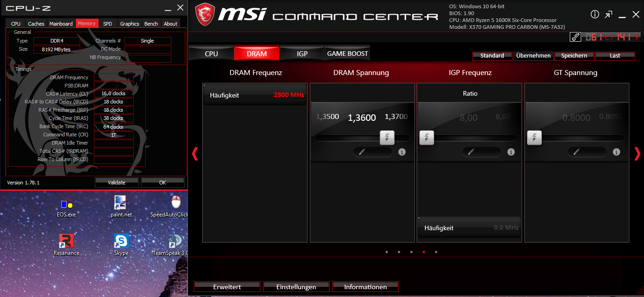The width and height of the screenshot is (644, 297).
Task: Click the DRAM Häufigkeit 2800 MHz row
Action: 254,95
